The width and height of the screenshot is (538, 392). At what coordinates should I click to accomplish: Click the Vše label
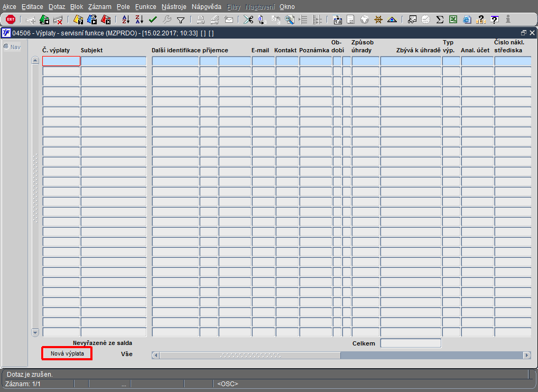[x=127, y=354]
